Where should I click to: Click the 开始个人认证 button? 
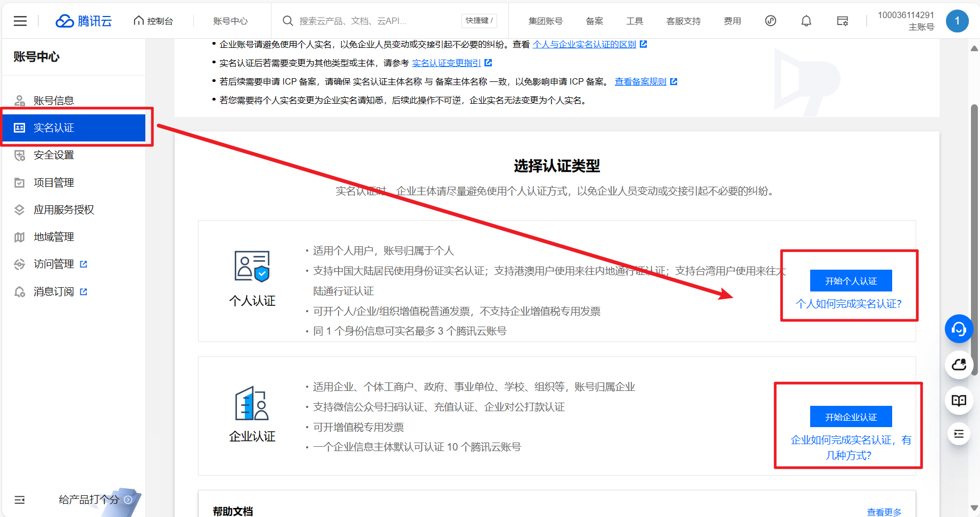pyautogui.click(x=851, y=281)
